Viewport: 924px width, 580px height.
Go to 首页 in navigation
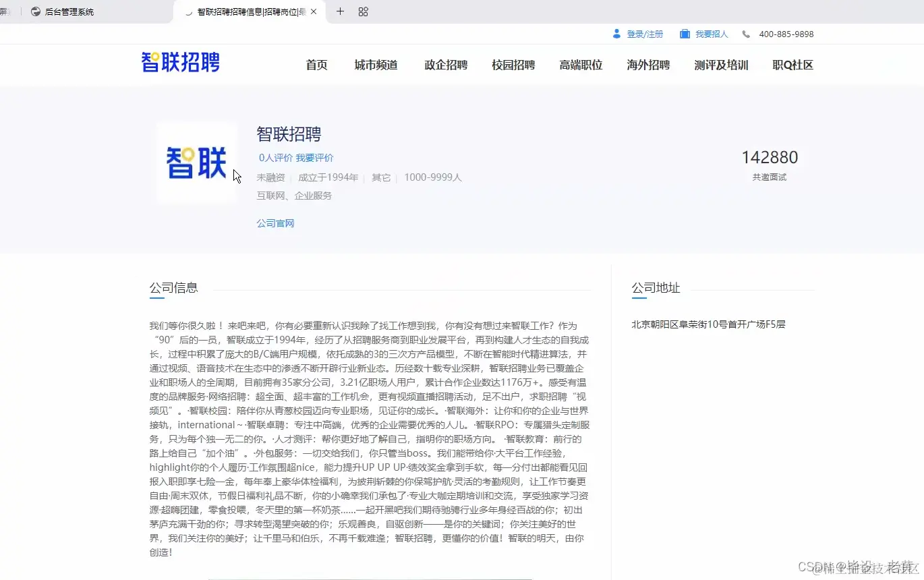point(316,65)
